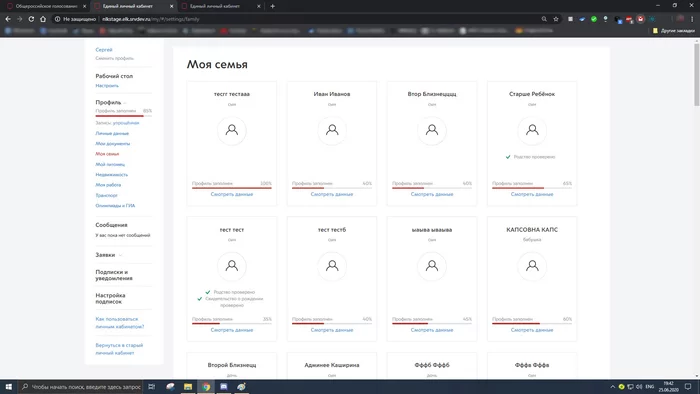Open Рабочий стол section

[114, 76]
